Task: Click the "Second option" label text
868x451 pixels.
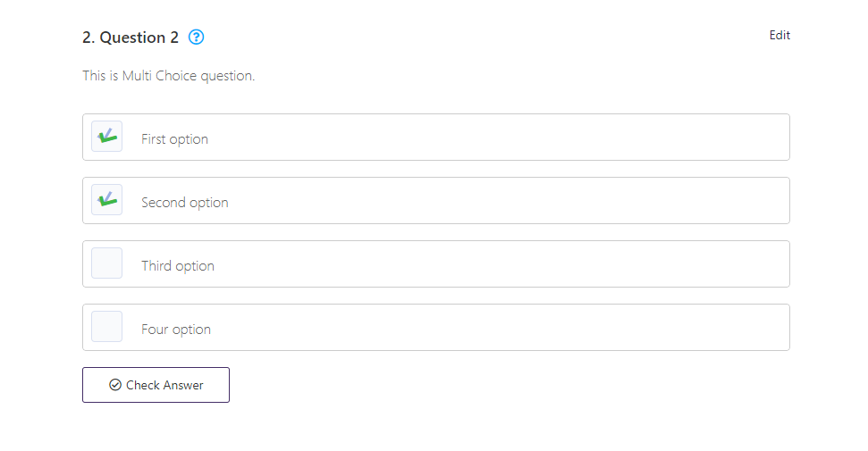Action: click(x=185, y=203)
